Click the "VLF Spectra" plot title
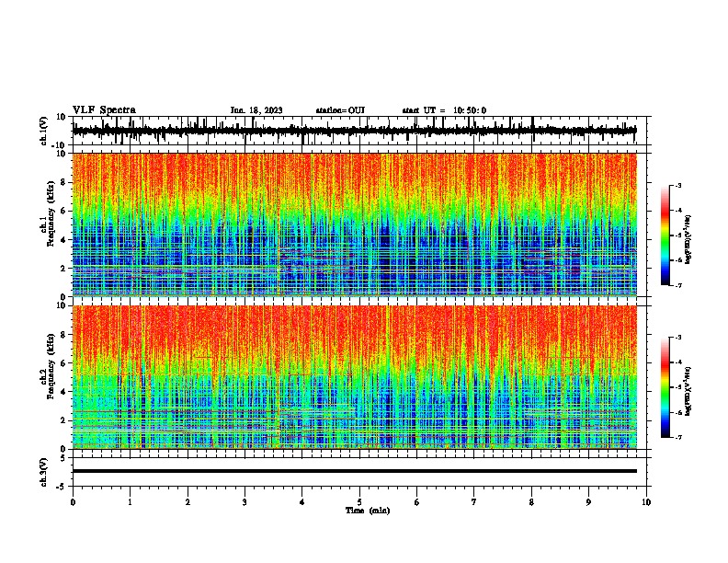Screen dimensions: 728x563 pyautogui.click(x=104, y=110)
